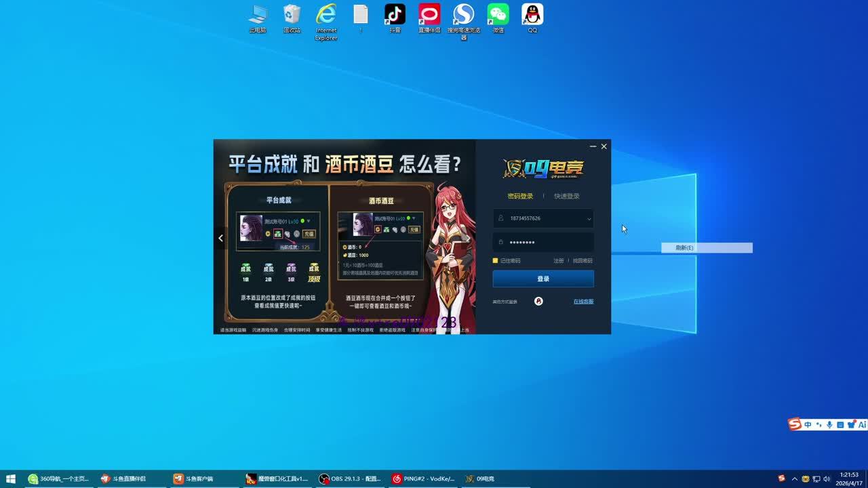
Task: Open the Recycle Bin desktop icon
Action: (x=292, y=15)
